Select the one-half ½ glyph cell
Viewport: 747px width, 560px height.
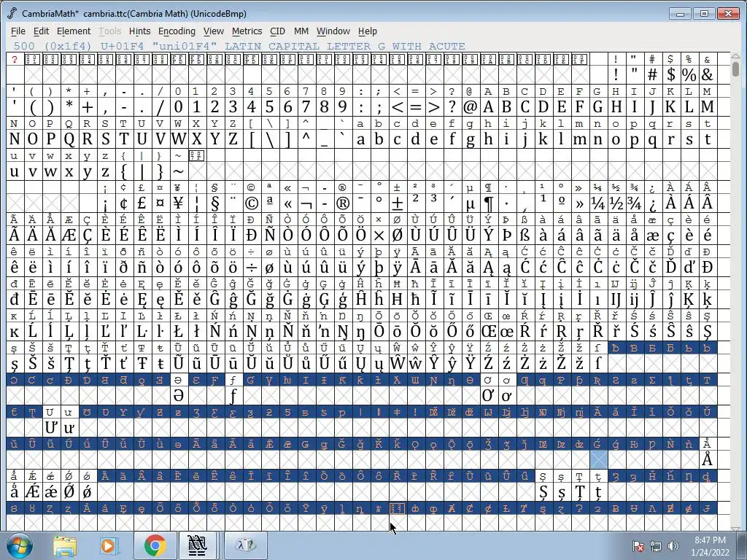click(x=616, y=203)
